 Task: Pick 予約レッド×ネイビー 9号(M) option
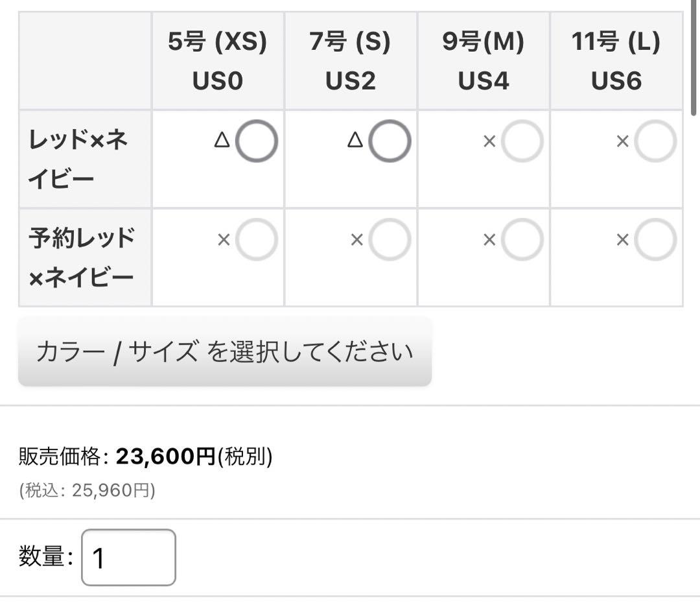pos(522,240)
